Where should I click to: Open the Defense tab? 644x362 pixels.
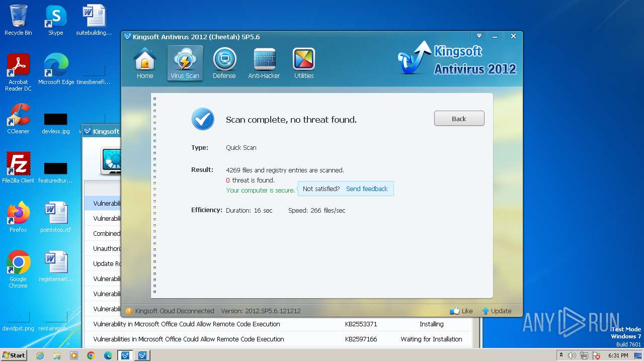(224, 63)
